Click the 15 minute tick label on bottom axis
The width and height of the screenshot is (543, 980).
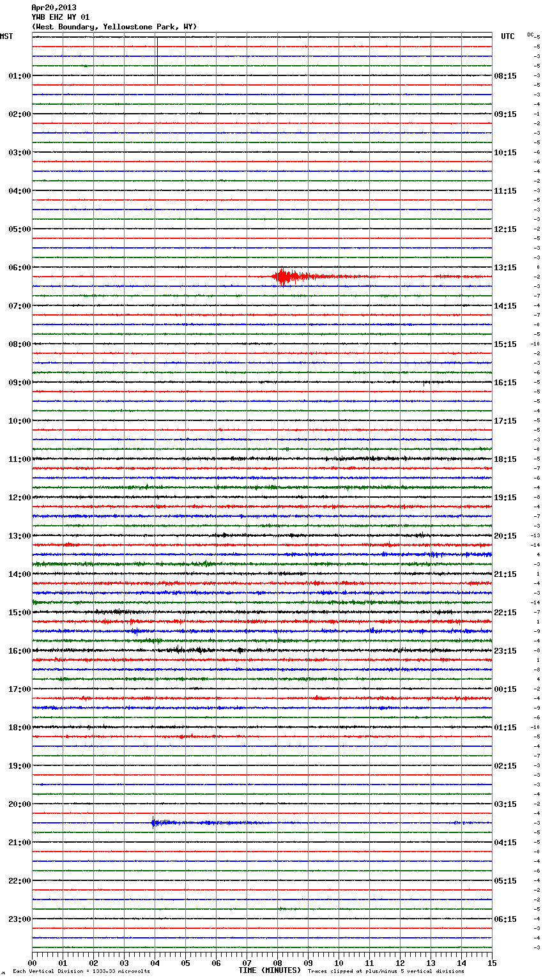pos(492,963)
